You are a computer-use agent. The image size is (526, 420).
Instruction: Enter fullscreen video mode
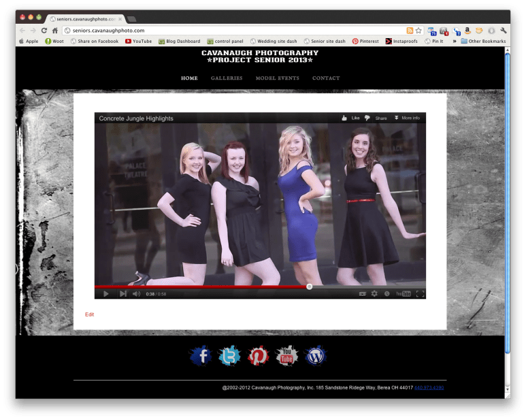pyautogui.click(x=420, y=293)
